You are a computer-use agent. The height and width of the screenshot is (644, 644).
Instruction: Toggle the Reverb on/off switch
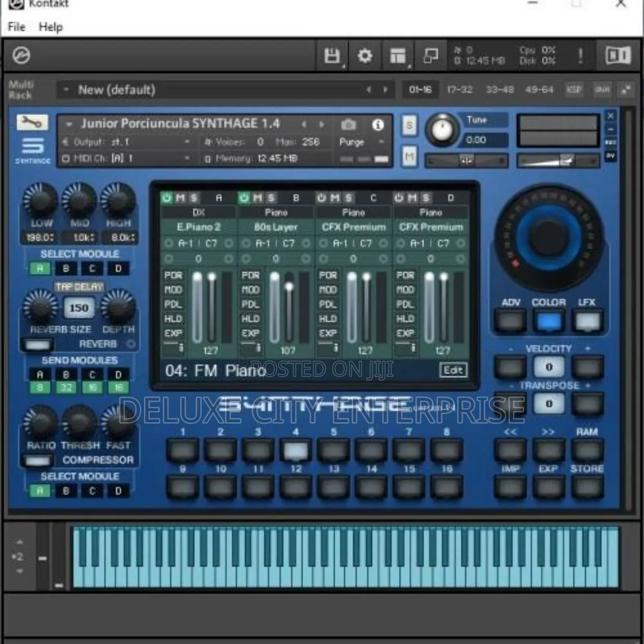pos(37,345)
